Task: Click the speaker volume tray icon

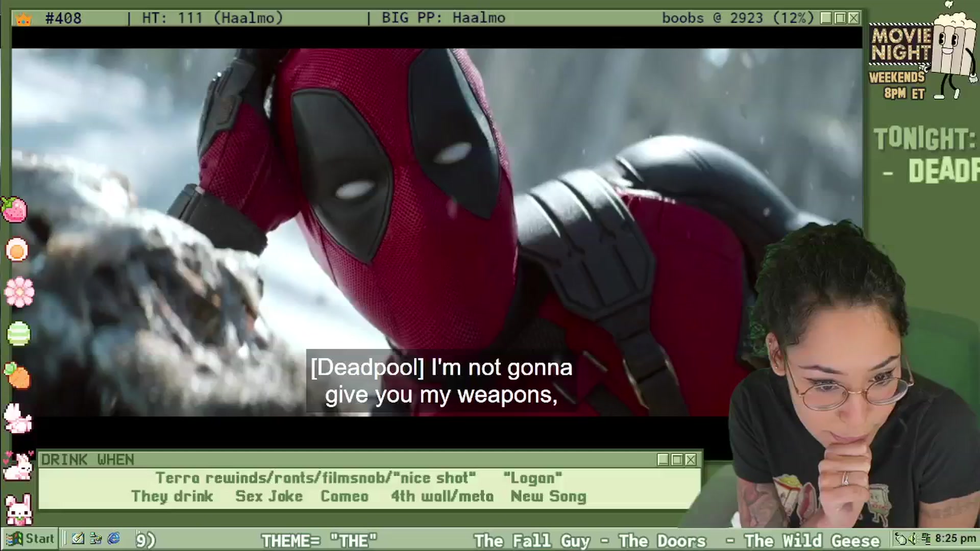Action: (x=914, y=539)
